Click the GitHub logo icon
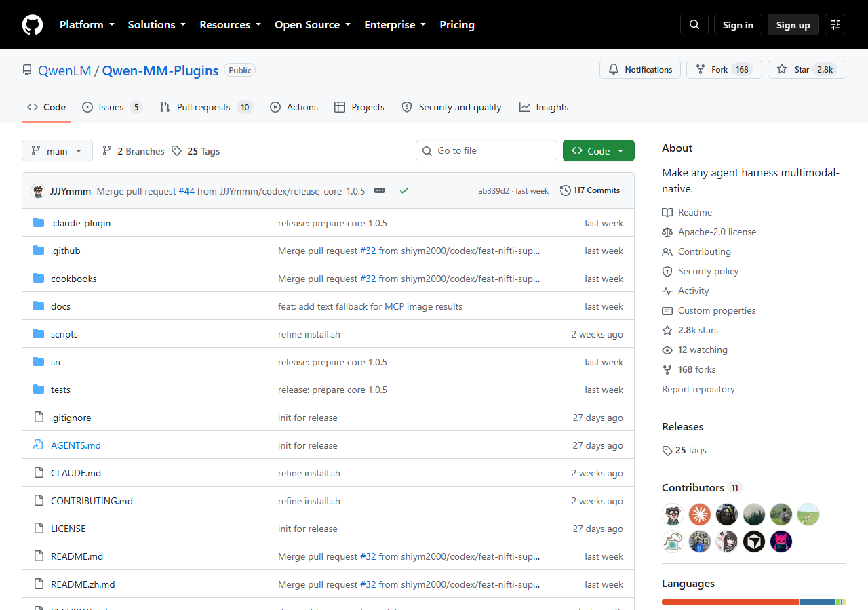This screenshot has height=610, width=868. pos(33,24)
